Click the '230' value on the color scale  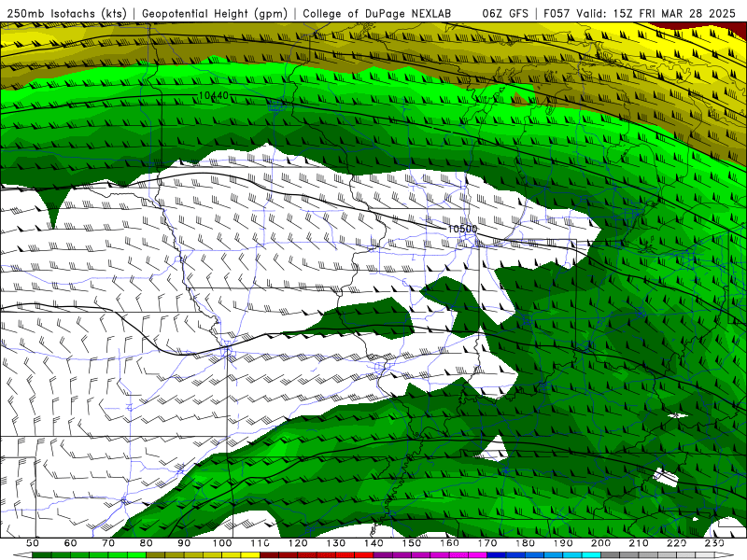714,543
